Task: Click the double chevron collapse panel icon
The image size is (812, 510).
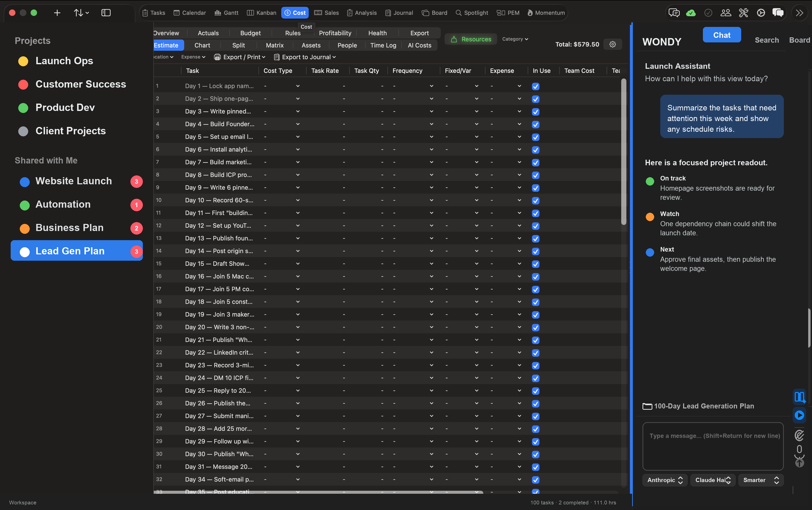Action: coord(800,13)
